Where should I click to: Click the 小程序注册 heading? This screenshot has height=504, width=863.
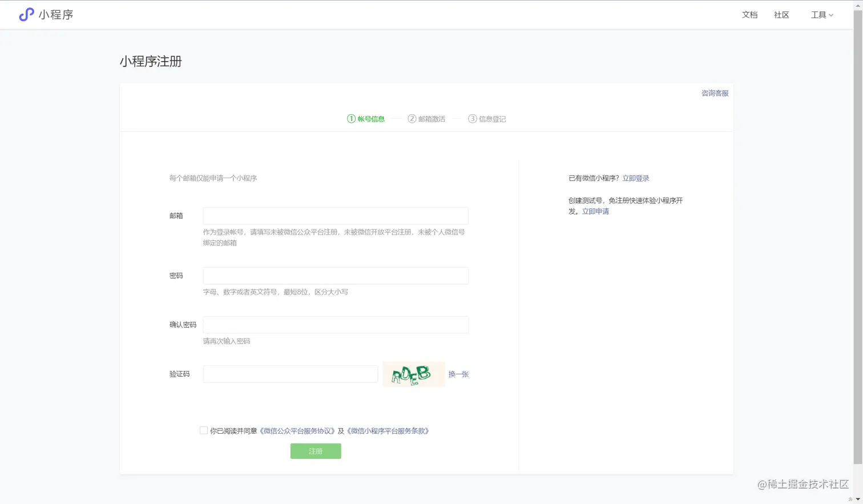click(151, 62)
